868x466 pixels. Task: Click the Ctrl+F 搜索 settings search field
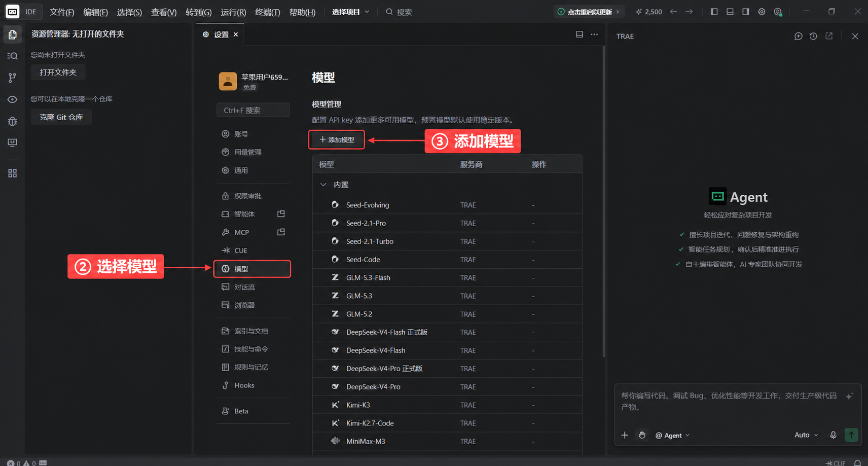[x=253, y=110]
